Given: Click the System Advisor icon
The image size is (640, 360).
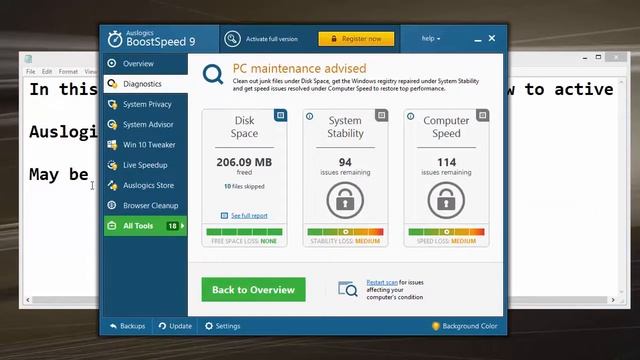Looking at the screenshot, I should coord(112,124).
